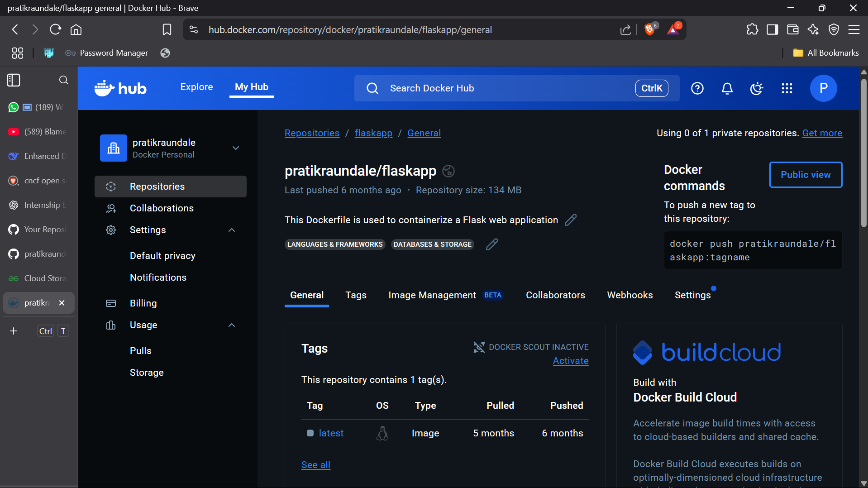The image size is (868, 488).
Task: Open Repositories in the sidebar
Action: 170,187
